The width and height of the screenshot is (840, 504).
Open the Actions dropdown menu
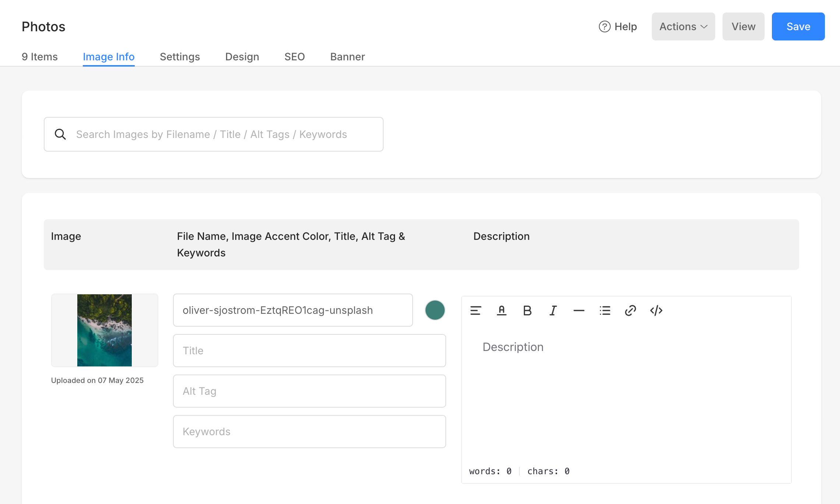(683, 26)
